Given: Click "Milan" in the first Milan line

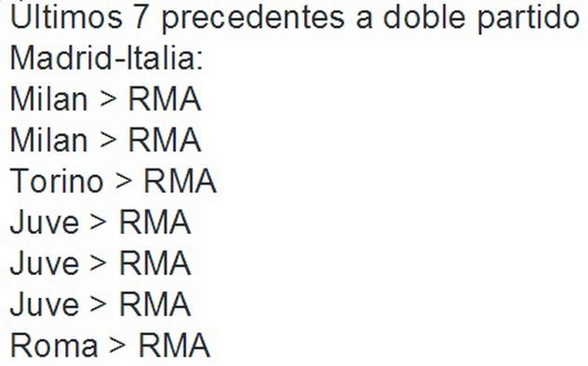Looking at the screenshot, I should pyautogui.click(x=48, y=99).
